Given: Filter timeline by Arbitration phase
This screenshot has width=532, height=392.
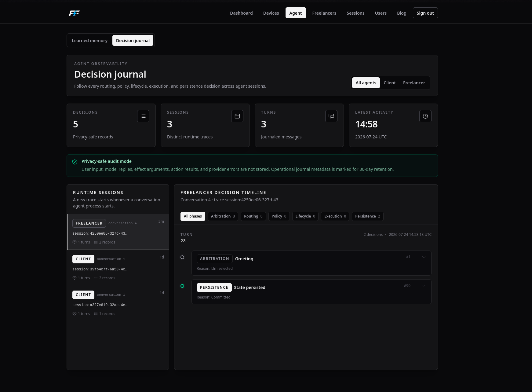Looking at the screenshot, I should click(x=223, y=216).
